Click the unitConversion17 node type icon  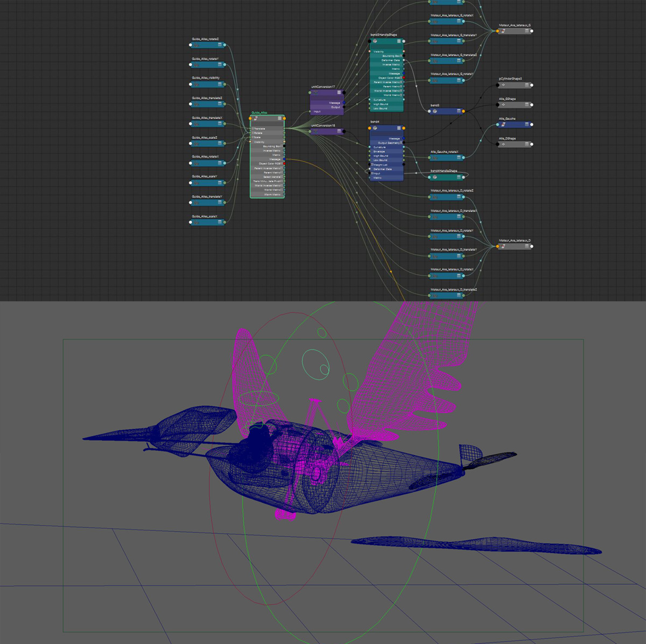315,92
